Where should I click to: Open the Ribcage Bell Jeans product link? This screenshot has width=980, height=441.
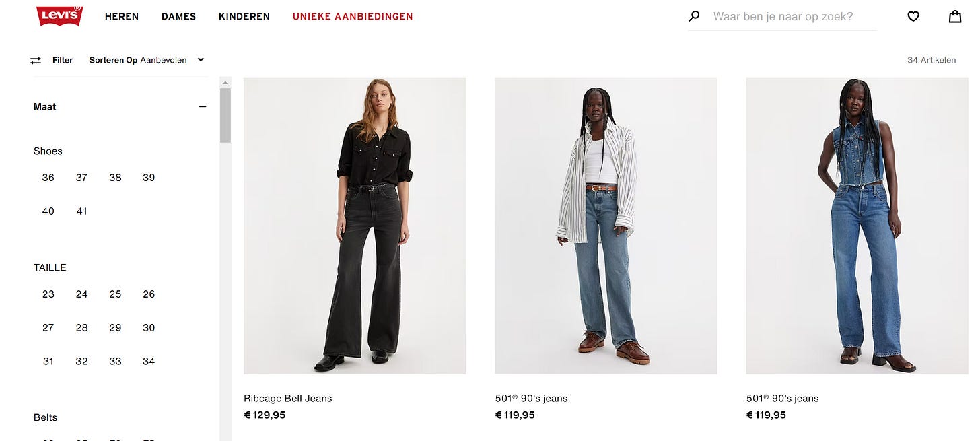pyautogui.click(x=288, y=399)
